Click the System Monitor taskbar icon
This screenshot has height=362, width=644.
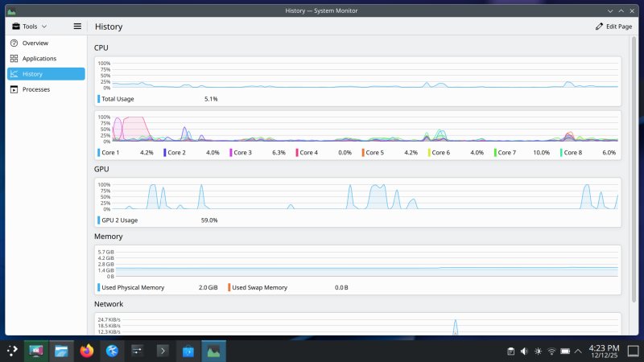click(213, 351)
